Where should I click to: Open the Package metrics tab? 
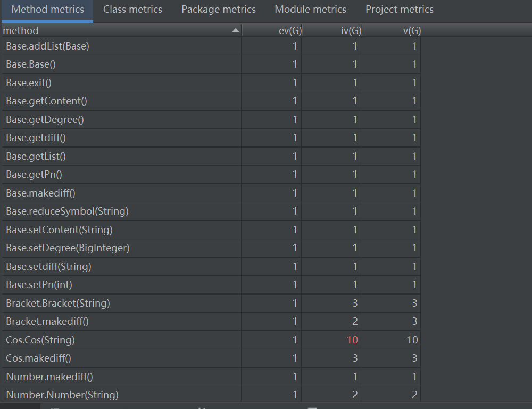coord(218,10)
